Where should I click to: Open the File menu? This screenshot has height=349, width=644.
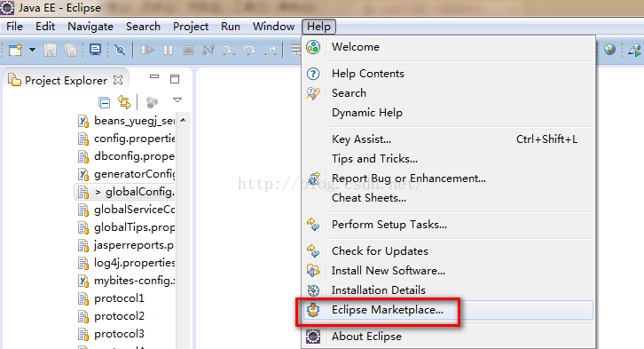click(14, 27)
